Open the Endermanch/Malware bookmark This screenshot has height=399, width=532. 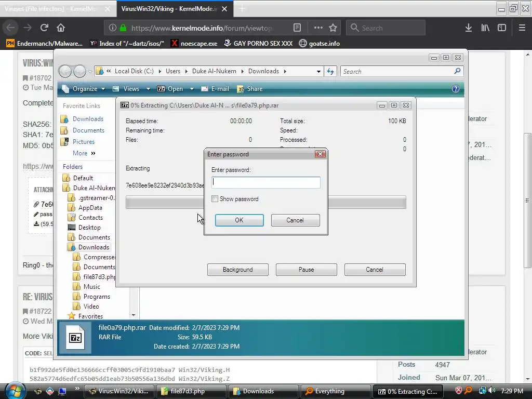[45, 44]
